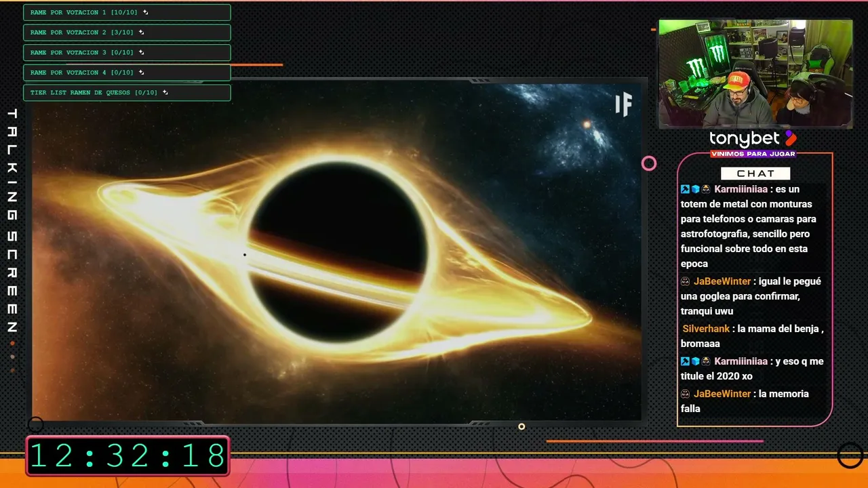Click JaBeeWinter's name on the goglea message
868x488 pixels.
pos(722,281)
